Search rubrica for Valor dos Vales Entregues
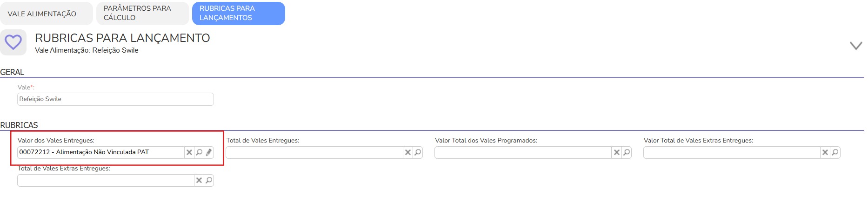 (199, 152)
